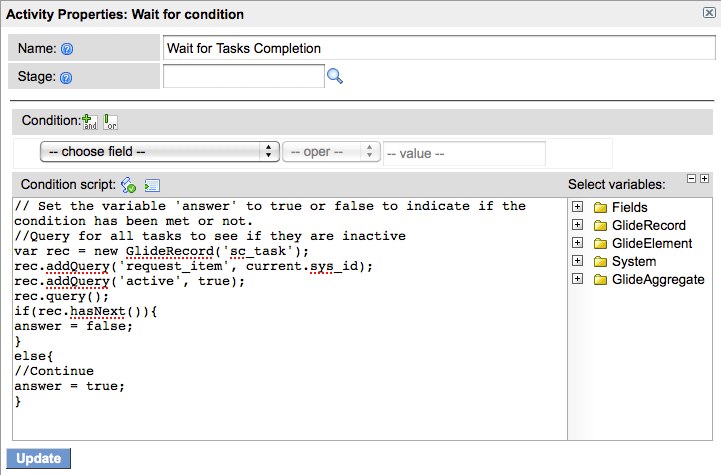Select the GlideElement folder
Image resolution: width=721 pixels, height=475 pixels.
coord(651,243)
